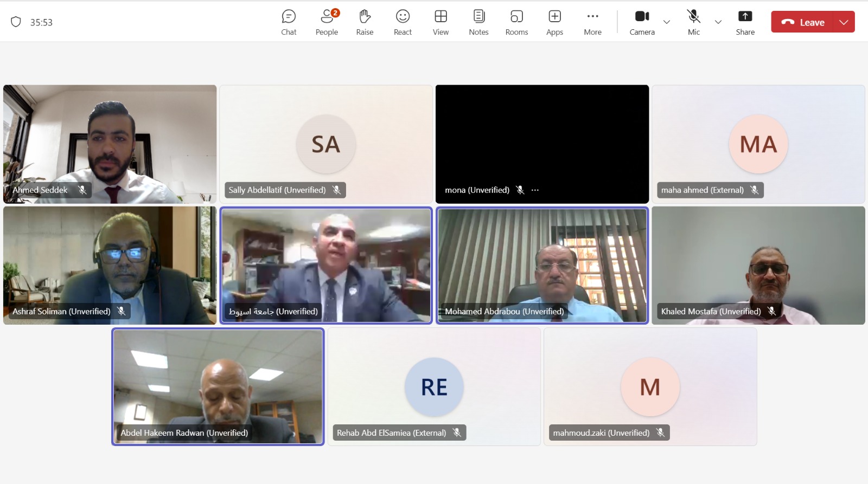868x484 pixels.
Task: Change the meeting View layout
Action: click(x=441, y=22)
